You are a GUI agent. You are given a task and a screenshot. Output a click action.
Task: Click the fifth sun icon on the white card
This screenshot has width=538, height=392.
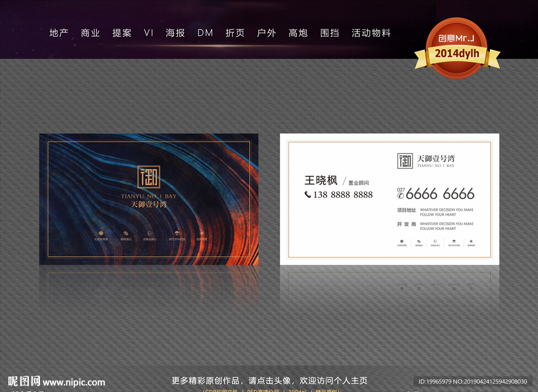pos(471,241)
